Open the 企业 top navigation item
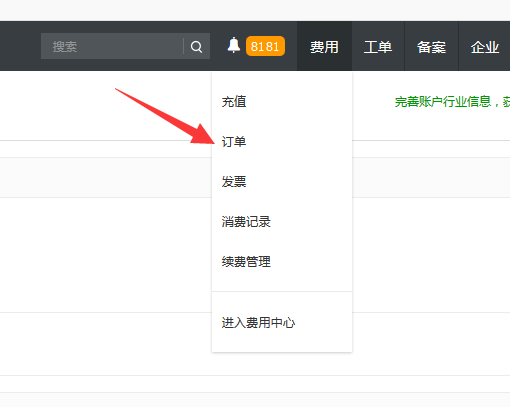The image size is (510, 407). click(485, 46)
